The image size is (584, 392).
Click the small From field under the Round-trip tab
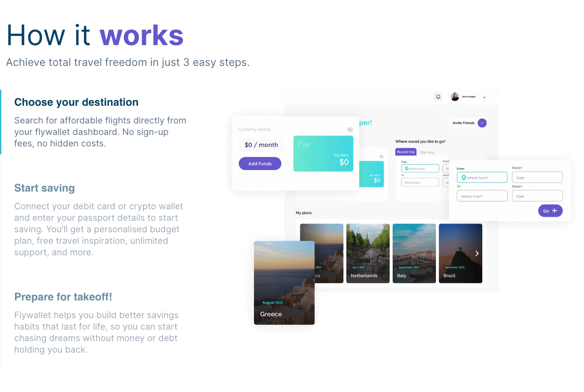tap(420, 169)
